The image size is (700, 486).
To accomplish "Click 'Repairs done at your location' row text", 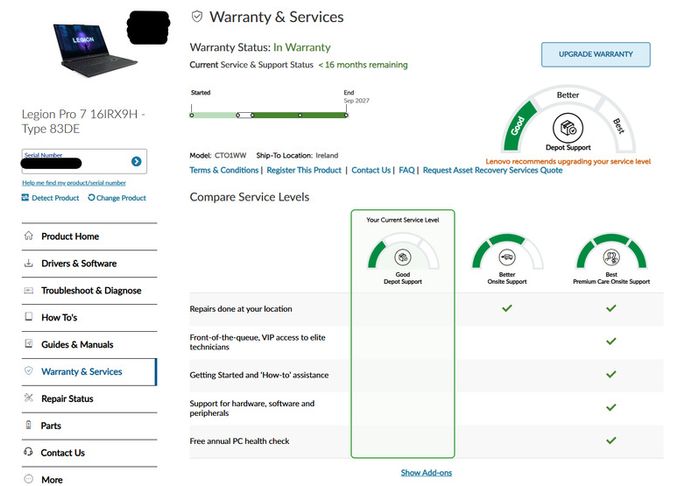I will [241, 309].
